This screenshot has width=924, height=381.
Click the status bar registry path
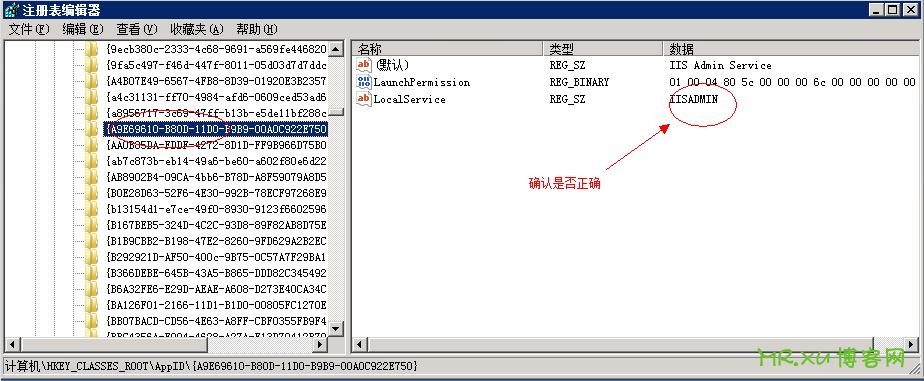(211, 366)
